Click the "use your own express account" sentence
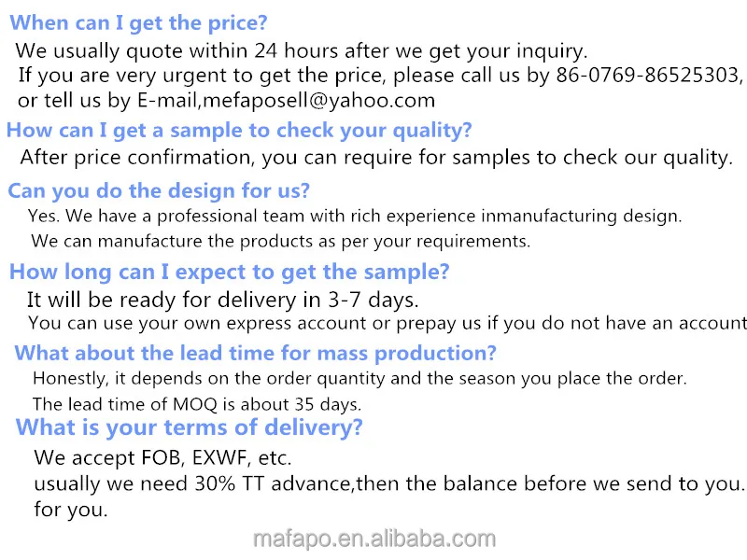The image size is (747, 560). pyautogui.click(x=387, y=324)
